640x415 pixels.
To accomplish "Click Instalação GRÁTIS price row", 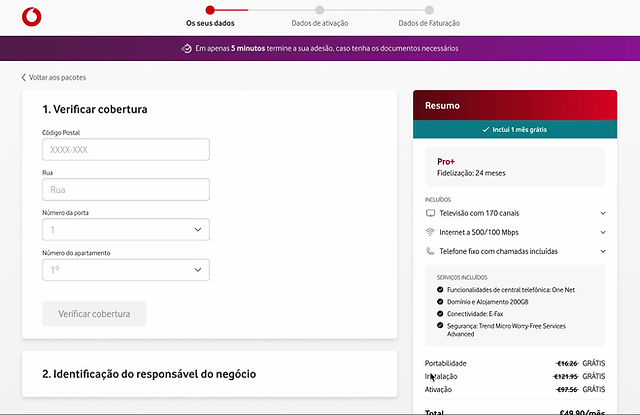I will [x=515, y=376].
